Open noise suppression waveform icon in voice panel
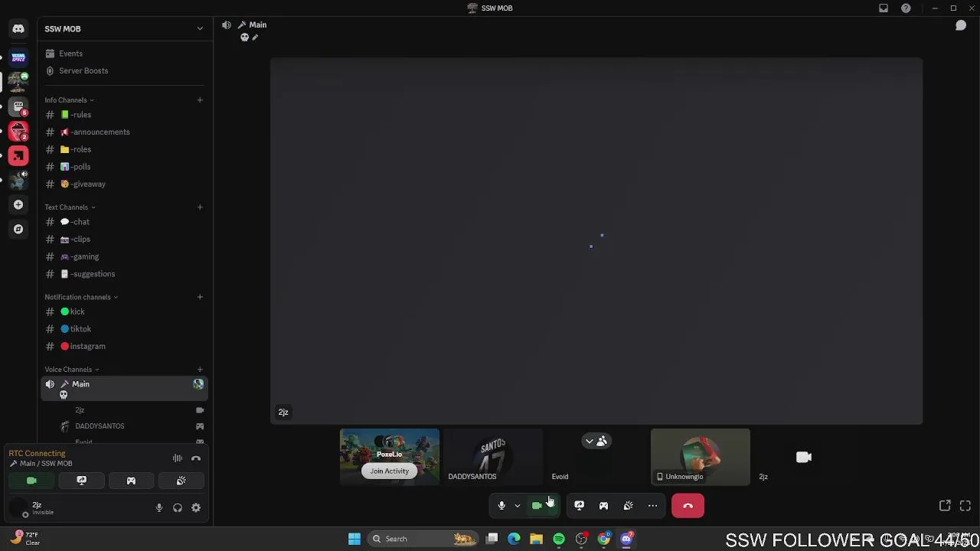This screenshot has width=980, height=551. tap(178, 458)
